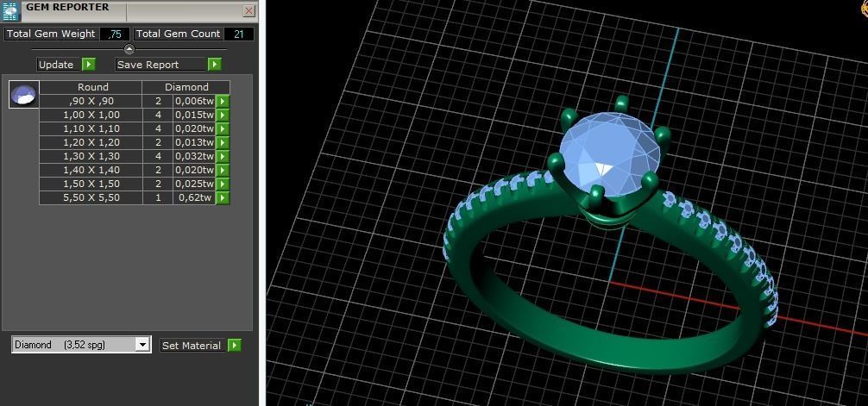The width and height of the screenshot is (868, 406).
Task: Click the Diamond column header
Action: coord(186,87)
